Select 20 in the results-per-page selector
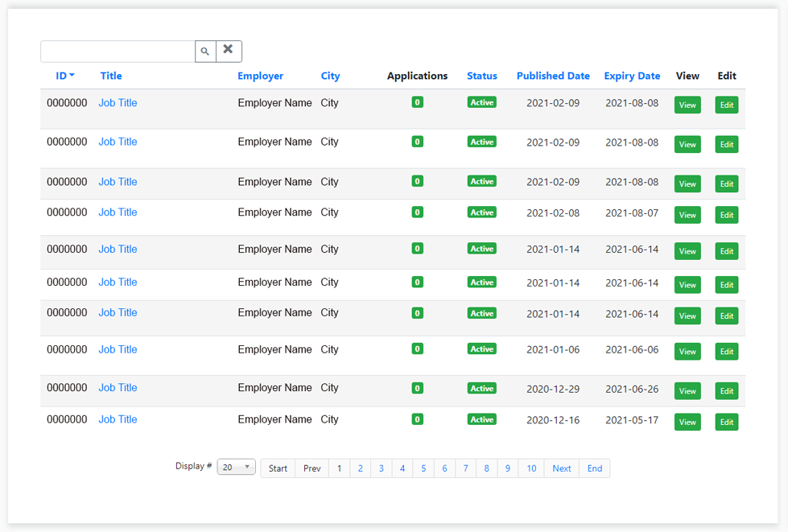Viewport: 788px width, 532px height. pos(236,466)
